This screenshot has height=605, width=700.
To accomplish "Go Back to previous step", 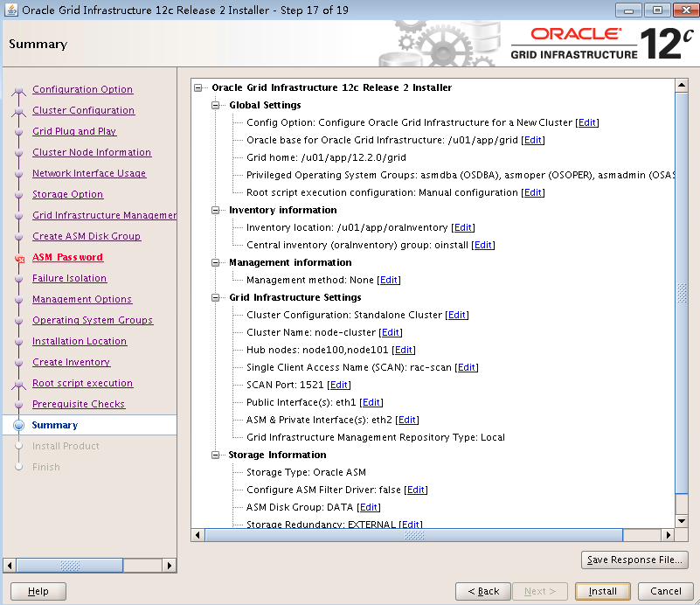I will (483, 591).
